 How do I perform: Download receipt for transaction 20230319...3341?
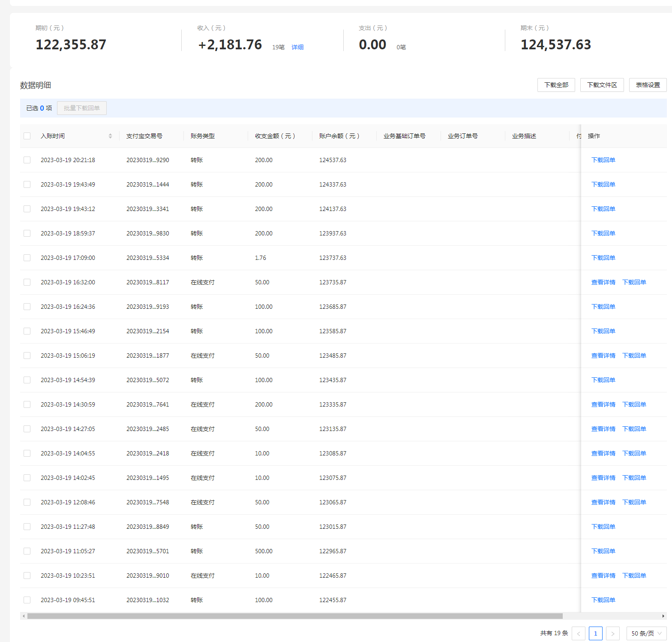click(x=603, y=209)
